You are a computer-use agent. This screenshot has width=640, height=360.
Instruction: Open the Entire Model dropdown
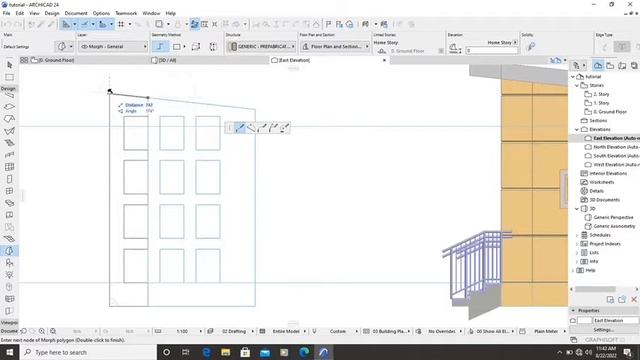[286, 331]
